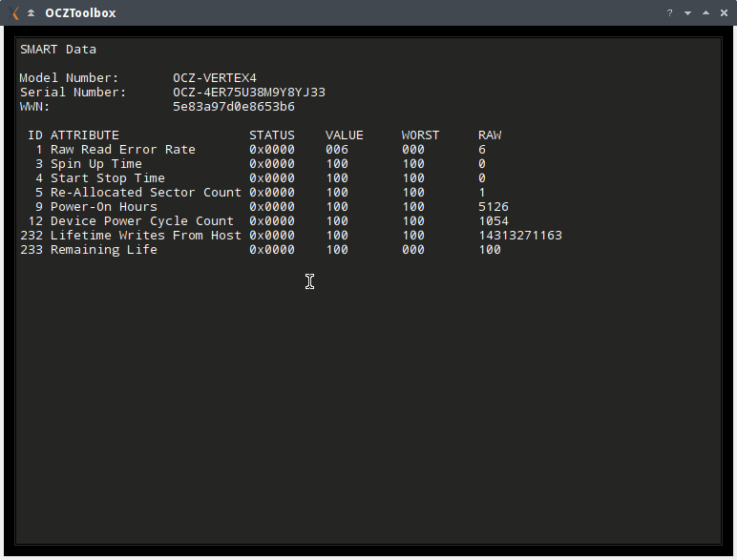Viewport: 737px width, 560px height.
Task: Click the Remaining Life attribute
Action: 104,250
